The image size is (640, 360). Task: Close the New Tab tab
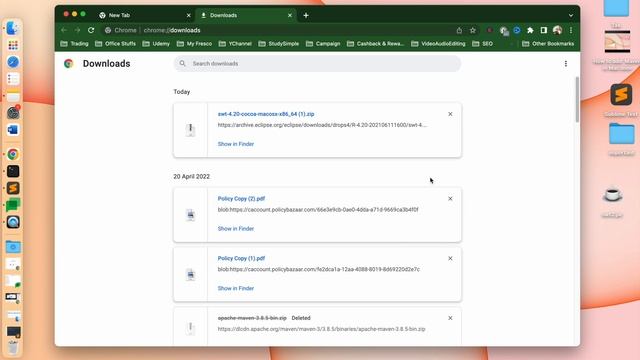click(188, 15)
